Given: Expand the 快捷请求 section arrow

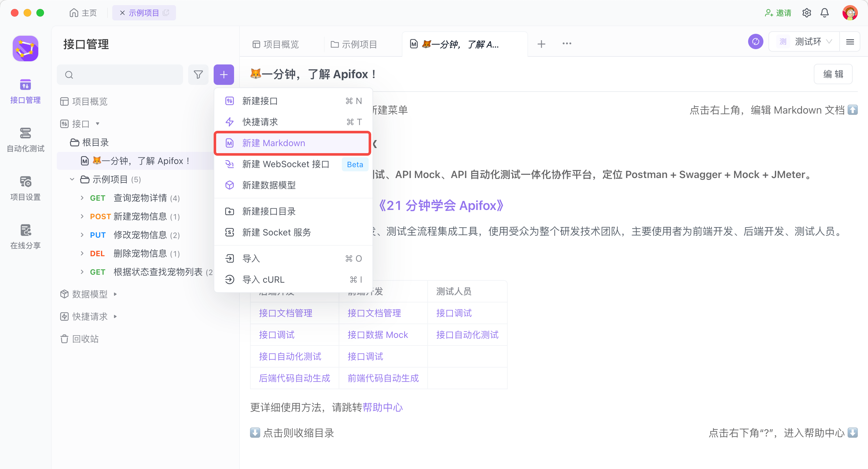Looking at the screenshot, I should point(115,316).
